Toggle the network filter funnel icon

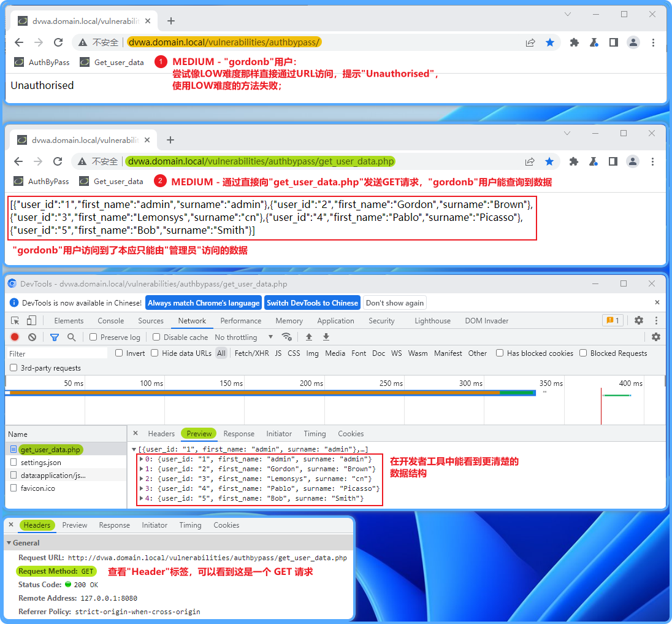point(55,337)
